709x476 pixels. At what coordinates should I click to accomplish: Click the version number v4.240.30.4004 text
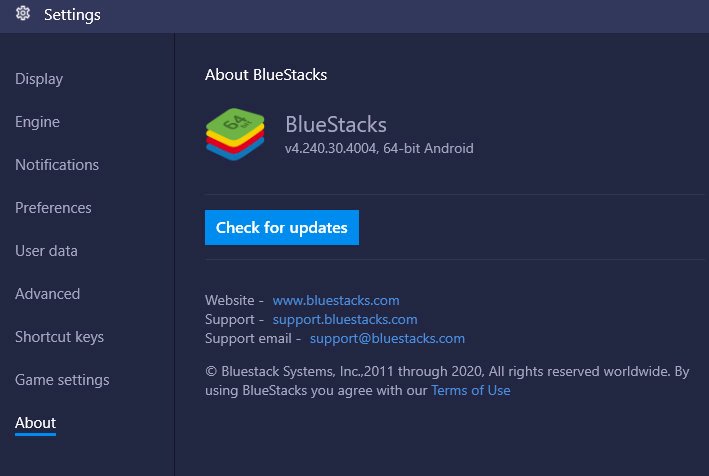click(x=331, y=148)
